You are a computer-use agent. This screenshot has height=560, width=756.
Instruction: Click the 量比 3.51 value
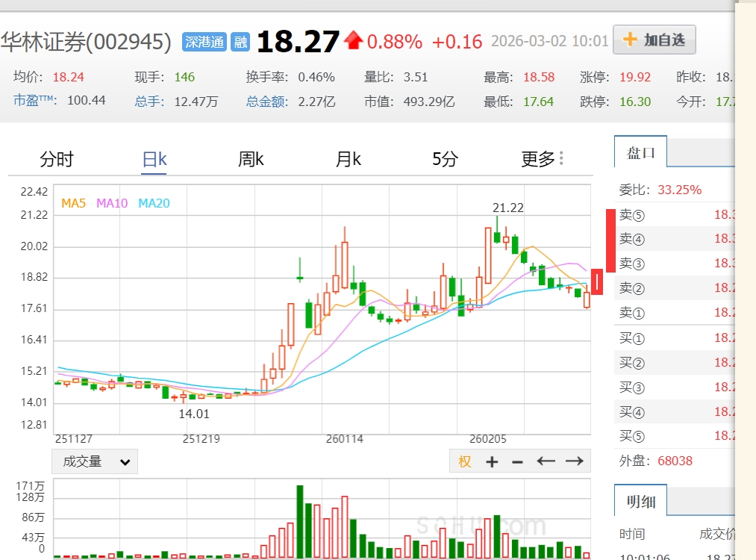coord(415,77)
